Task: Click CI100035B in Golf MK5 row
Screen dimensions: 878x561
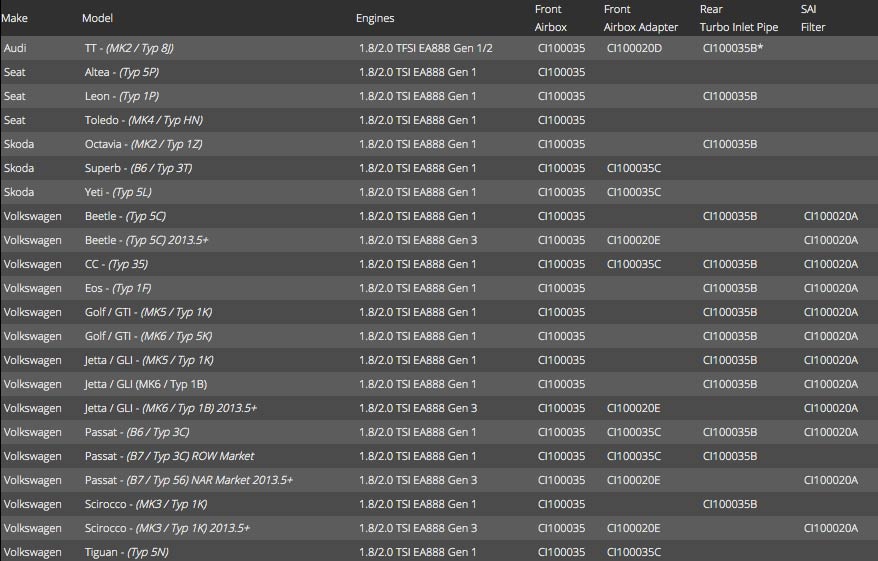Action: tap(730, 312)
